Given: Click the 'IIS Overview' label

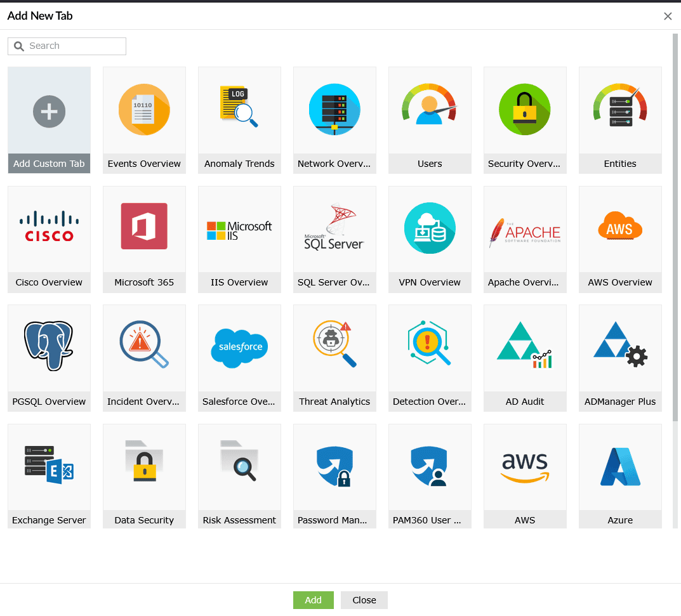Looking at the screenshot, I should (x=239, y=282).
